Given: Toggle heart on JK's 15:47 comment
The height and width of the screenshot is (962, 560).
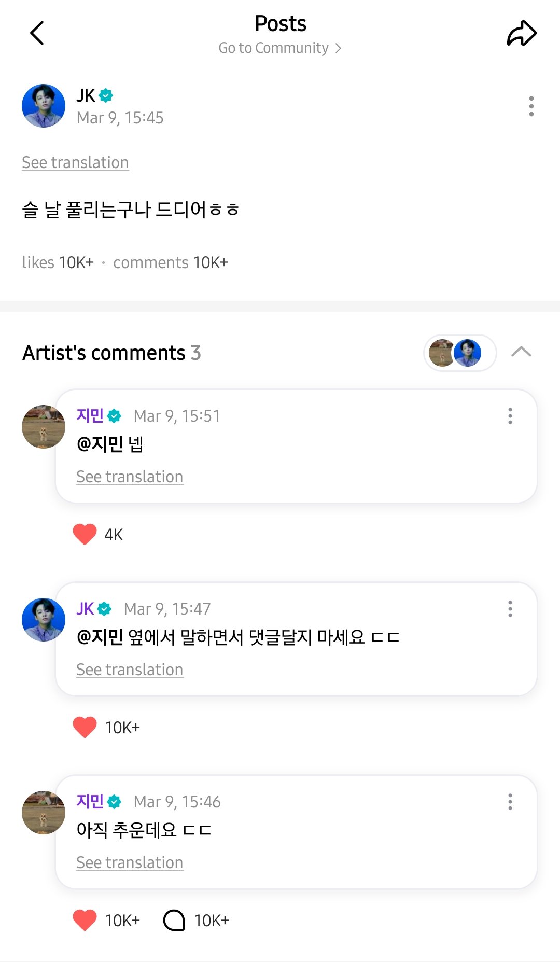Looking at the screenshot, I should click(85, 727).
